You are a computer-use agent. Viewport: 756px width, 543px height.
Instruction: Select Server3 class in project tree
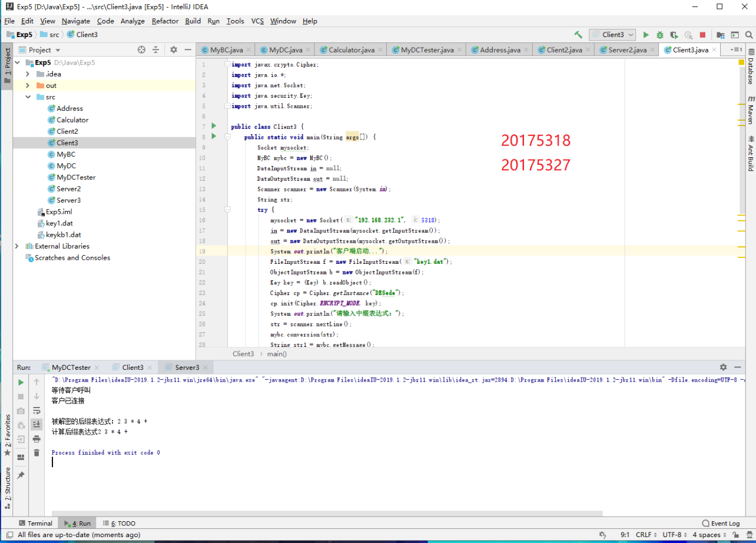coord(68,200)
